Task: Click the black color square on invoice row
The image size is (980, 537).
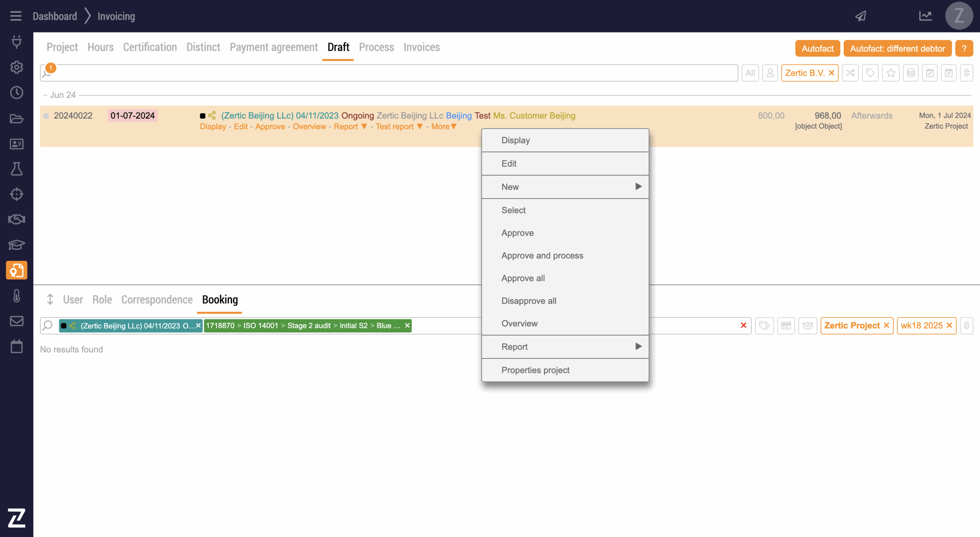Action: 203,116
